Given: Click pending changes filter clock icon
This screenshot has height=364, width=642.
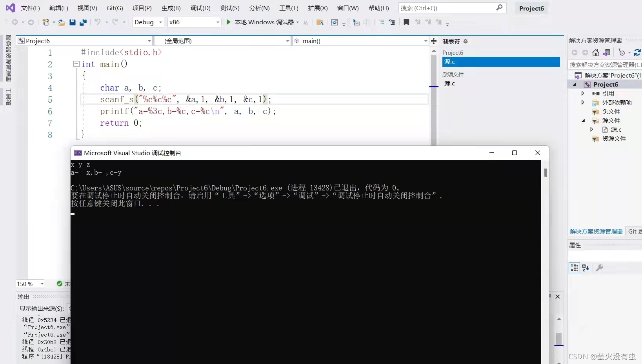Looking at the screenshot, I should (622, 53).
